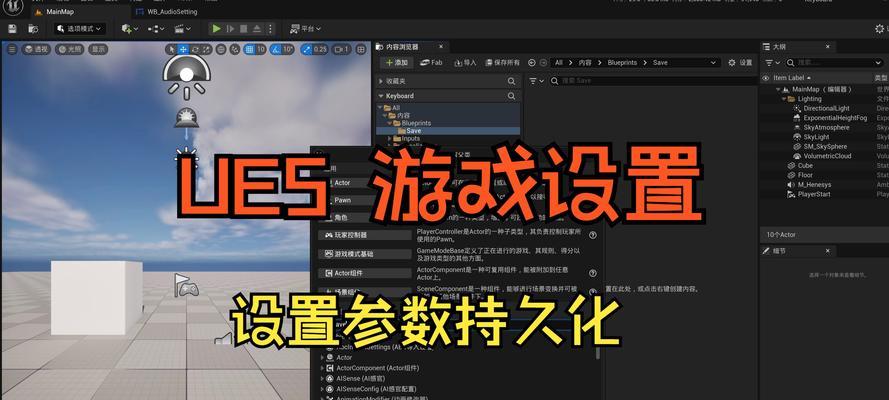Open the content browser filter menu

click(536, 81)
